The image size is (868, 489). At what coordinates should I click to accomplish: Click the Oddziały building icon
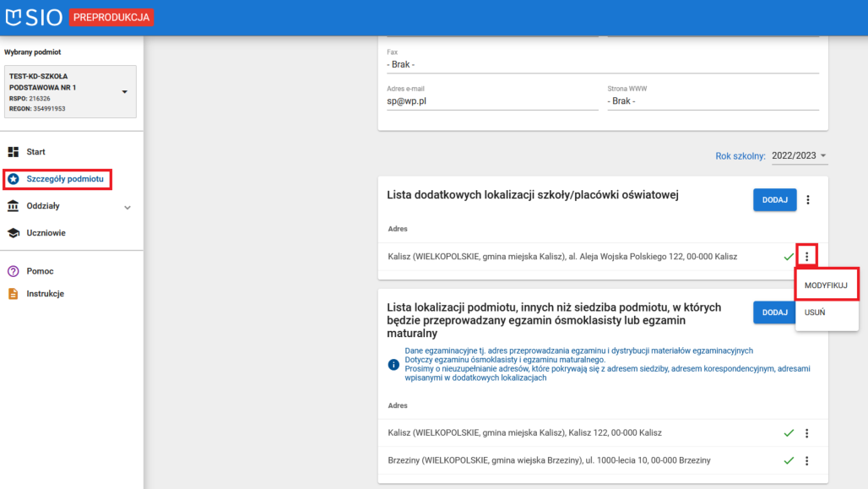point(14,206)
